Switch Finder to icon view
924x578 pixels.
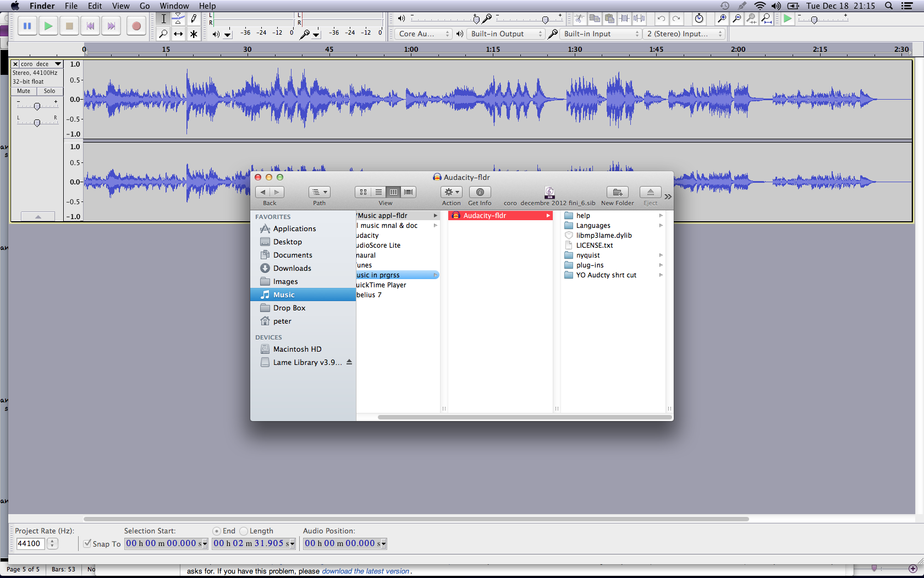(x=363, y=192)
